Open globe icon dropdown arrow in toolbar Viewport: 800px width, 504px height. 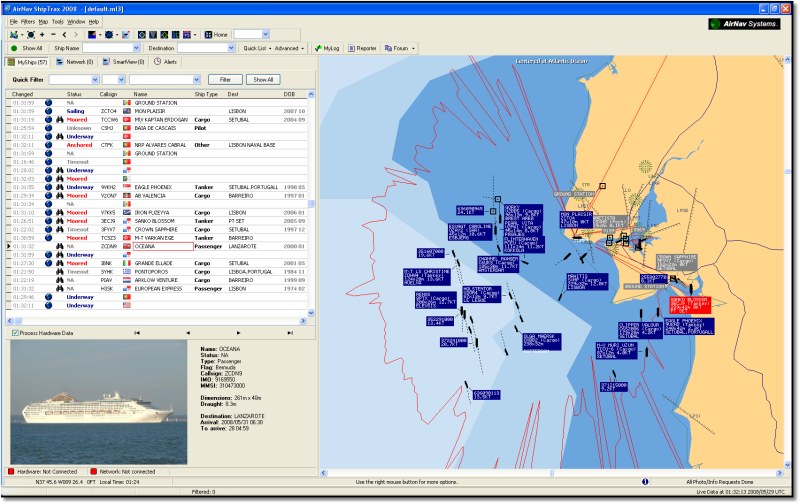coord(117,35)
